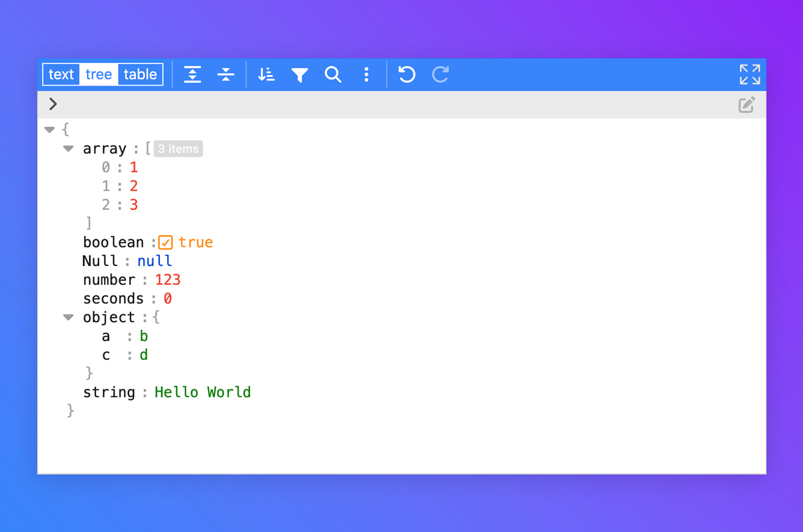803x532 pixels.
Task: Toggle fullscreen with the expand-arrows icon
Action: tap(750, 74)
